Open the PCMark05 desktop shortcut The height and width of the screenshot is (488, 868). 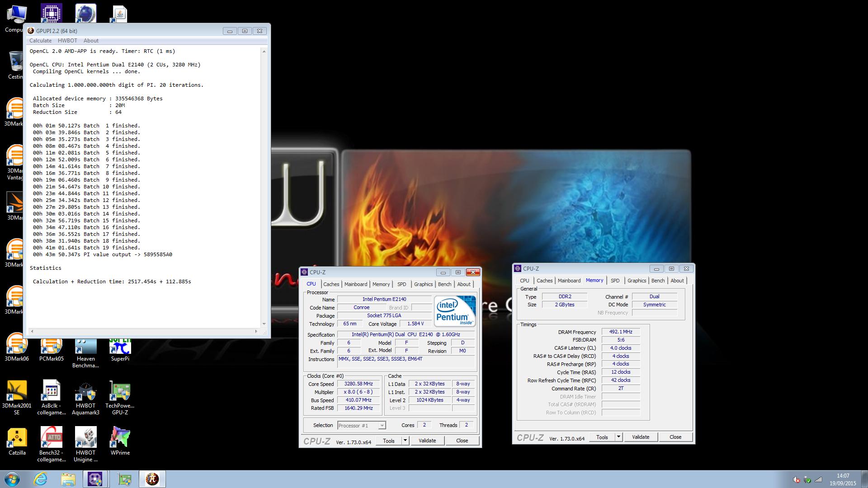[51, 347]
